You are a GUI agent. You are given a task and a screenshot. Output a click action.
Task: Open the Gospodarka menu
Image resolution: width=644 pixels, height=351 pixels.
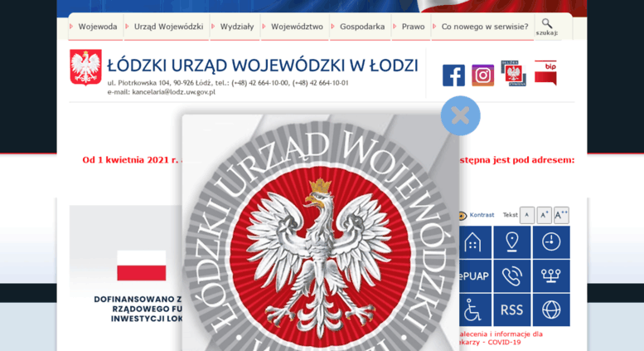click(x=361, y=27)
